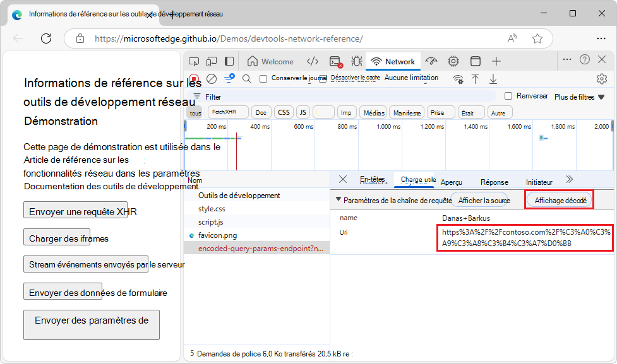Filter by Fetch/XHR type
Image resolution: width=617 pixels, height=364 pixels.
point(228,112)
